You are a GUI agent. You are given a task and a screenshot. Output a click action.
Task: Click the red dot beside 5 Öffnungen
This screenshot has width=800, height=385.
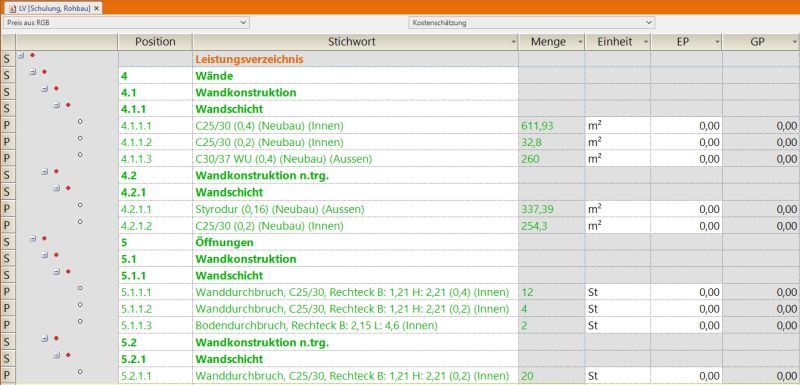44,238
